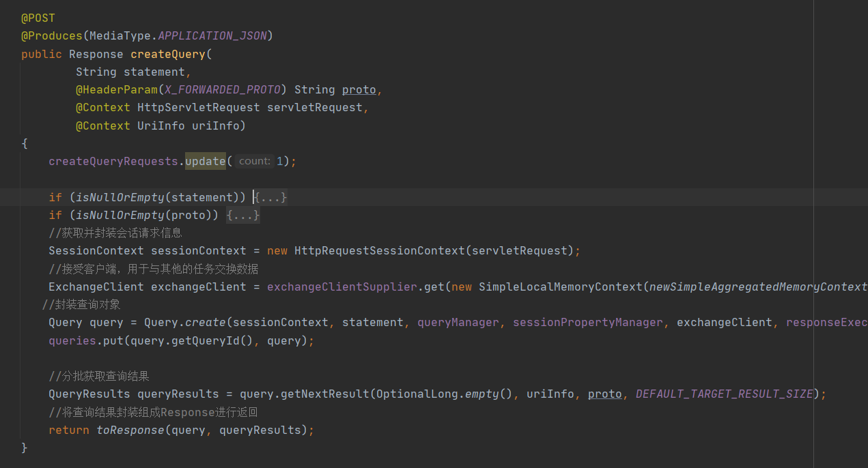Viewport: 868px width, 468px height.
Task: Click the @POST annotation
Action: pos(38,18)
